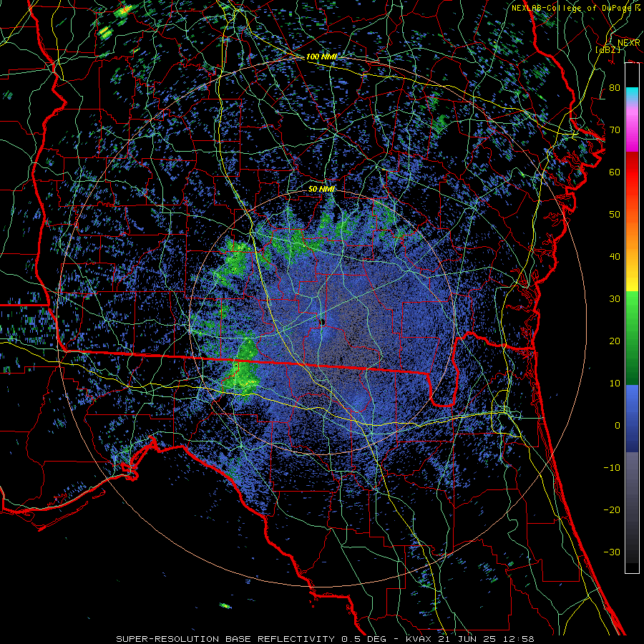Image resolution: width=644 pixels, height=644 pixels.
Task: Click the isolated yellow-green echo offshore at bottom
Action: click(x=225, y=605)
